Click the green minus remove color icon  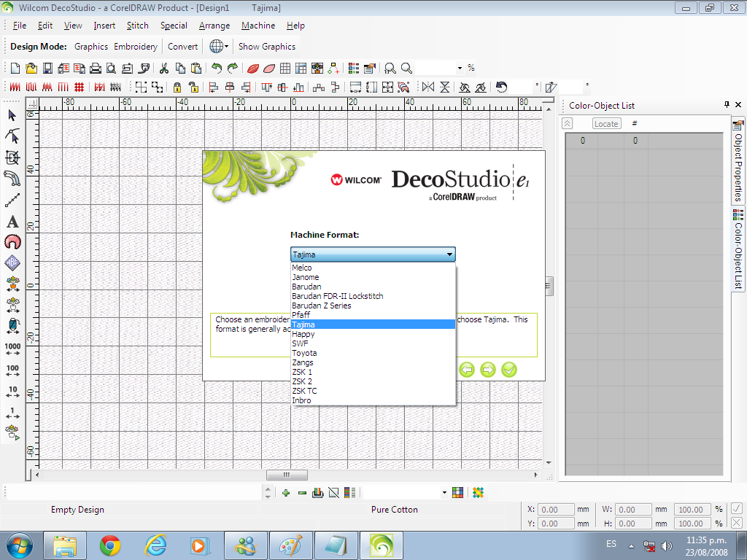pyautogui.click(x=302, y=493)
